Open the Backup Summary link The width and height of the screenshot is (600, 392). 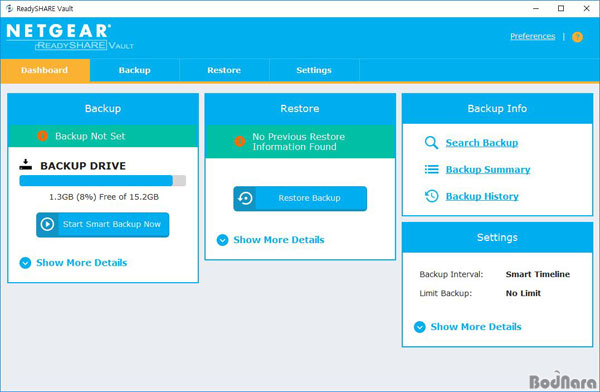pos(488,170)
